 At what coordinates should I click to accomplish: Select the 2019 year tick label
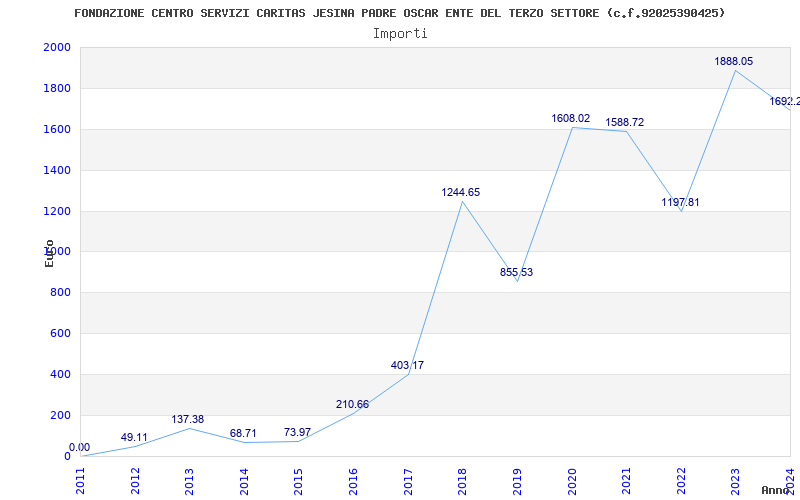pos(517,482)
